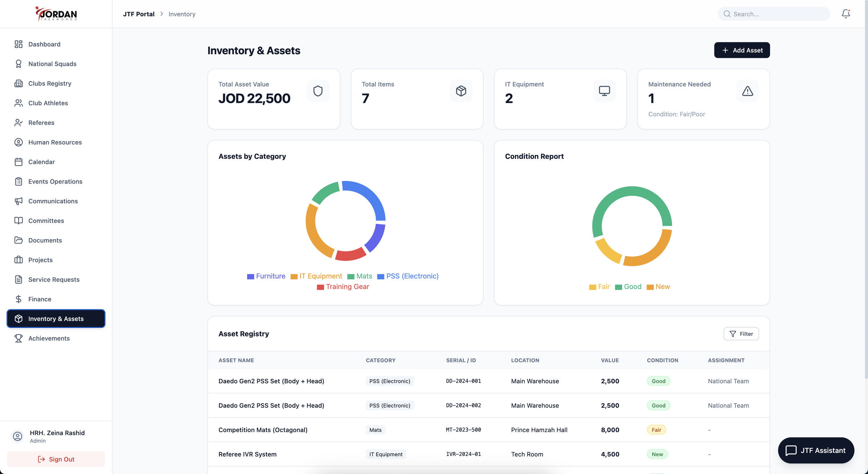Click the monitor icon on IT Equipment card
This screenshot has width=868, height=474.
(604, 91)
